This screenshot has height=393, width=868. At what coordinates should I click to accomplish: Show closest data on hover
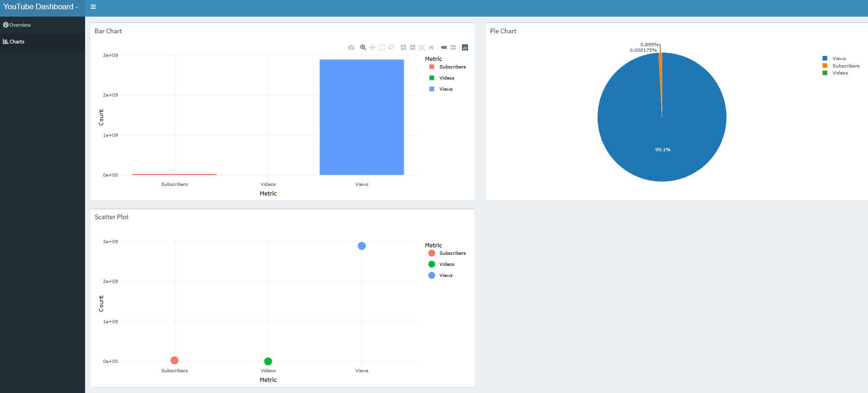tap(443, 47)
